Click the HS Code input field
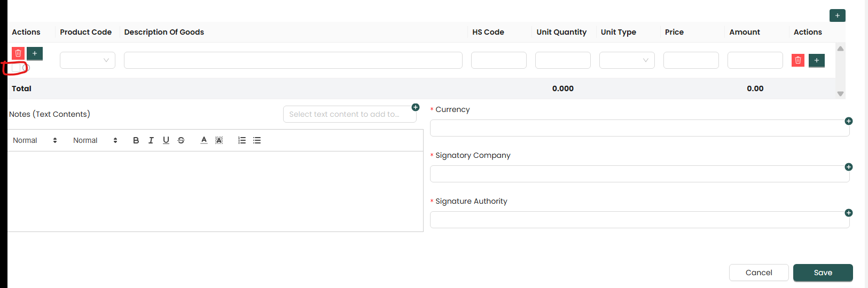This screenshot has width=868, height=288. [499, 60]
